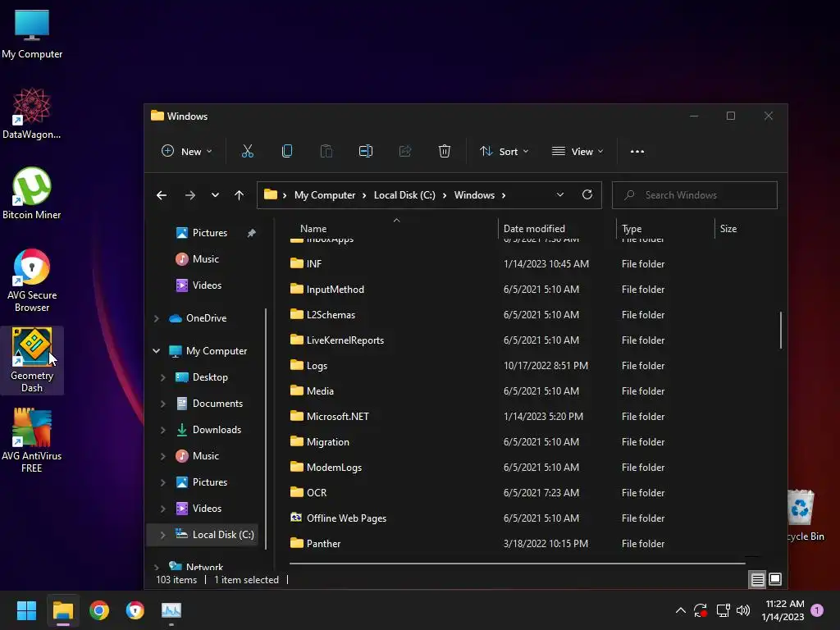
Task: Switch to details view layout icon
Action: (x=757, y=580)
